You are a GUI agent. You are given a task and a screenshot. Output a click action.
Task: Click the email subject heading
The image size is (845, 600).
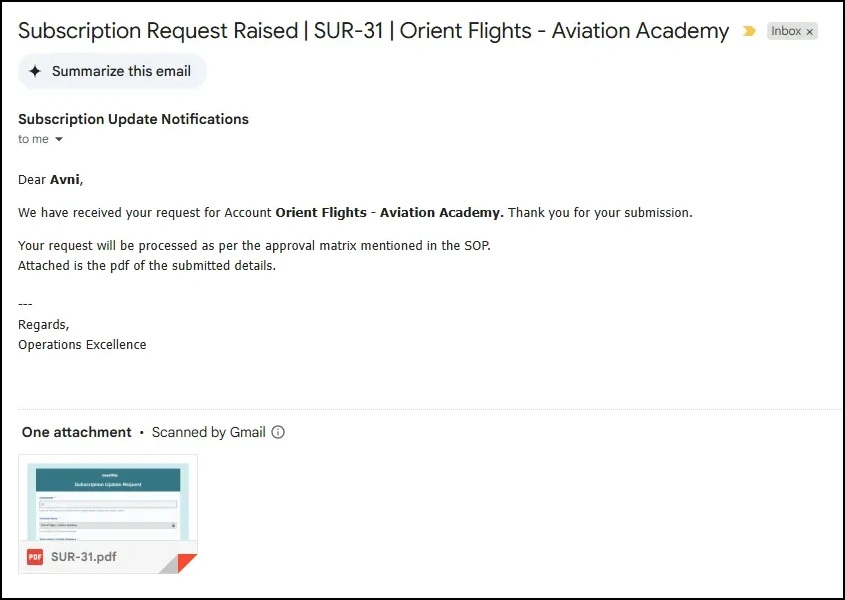[x=373, y=30]
